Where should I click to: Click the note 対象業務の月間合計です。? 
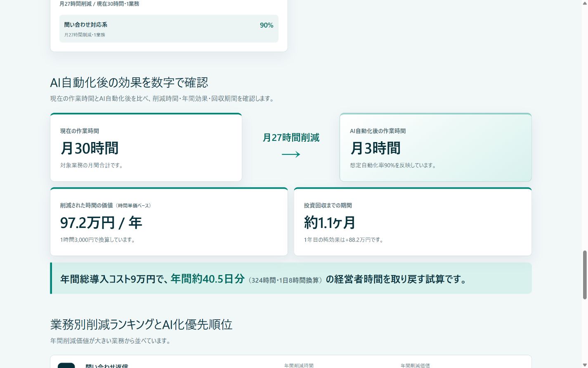tap(92, 165)
